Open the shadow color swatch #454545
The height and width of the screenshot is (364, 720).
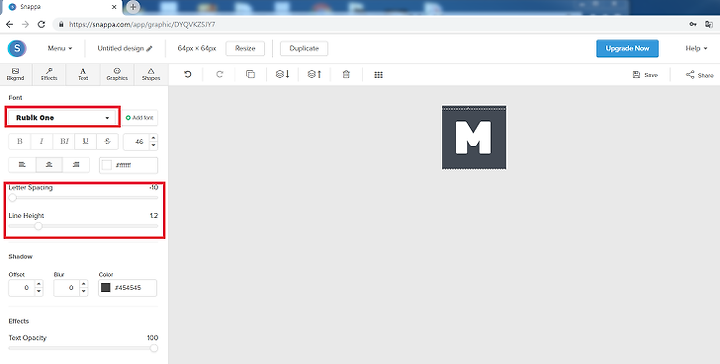tap(106, 288)
